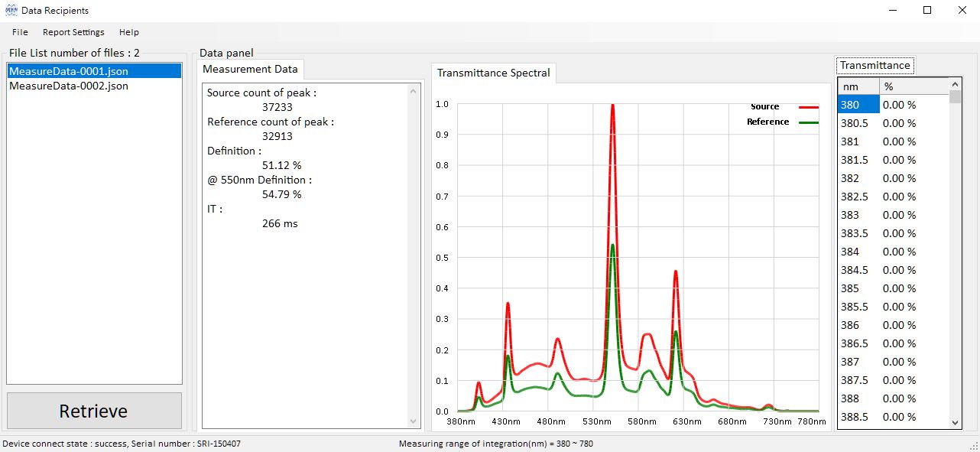Open the Help menu

click(x=129, y=32)
